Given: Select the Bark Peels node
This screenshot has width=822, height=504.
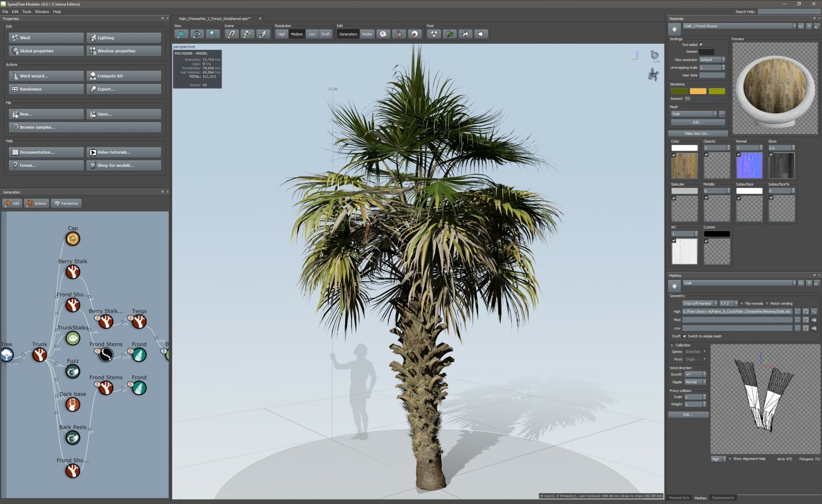Looking at the screenshot, I should pyautogui.click(x=72, y=438).
